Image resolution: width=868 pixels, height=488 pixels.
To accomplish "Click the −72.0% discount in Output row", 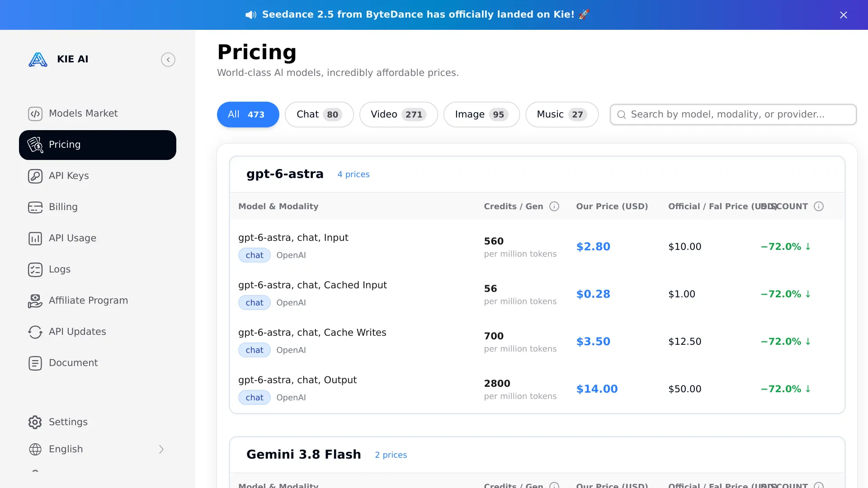I will point(786,389).
